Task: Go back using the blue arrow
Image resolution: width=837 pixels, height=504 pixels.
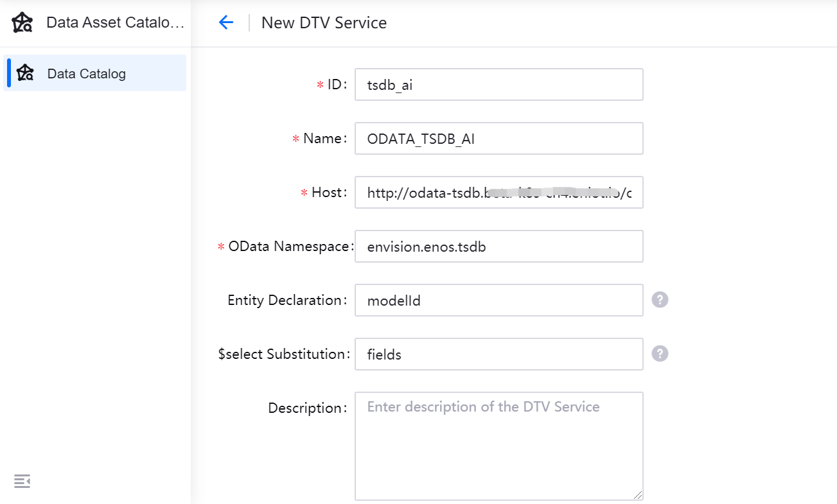Action: 225,22
